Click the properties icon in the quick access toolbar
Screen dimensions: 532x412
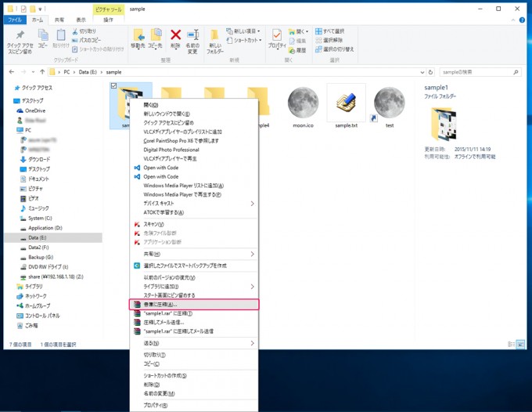[23, 9]
